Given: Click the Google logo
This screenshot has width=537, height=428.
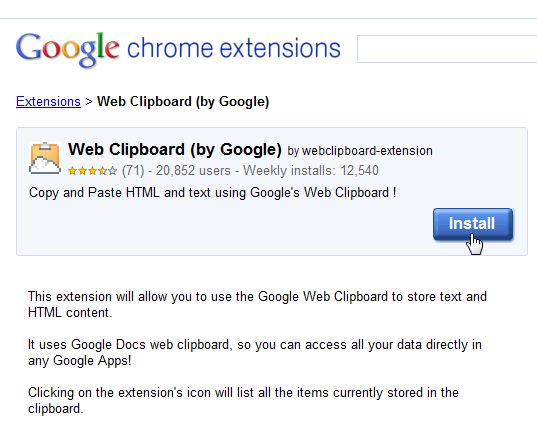Looking at the screenshot, I should tap(67, 49).
